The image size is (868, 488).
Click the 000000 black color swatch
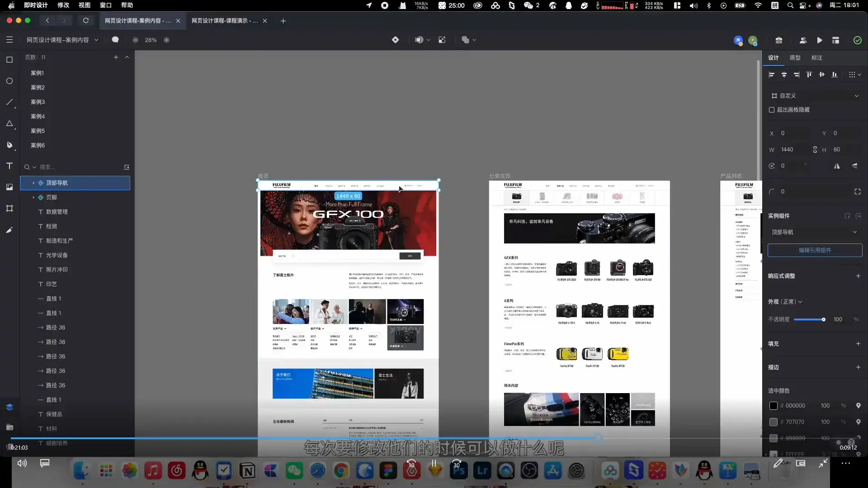click(x=774, y=406)
